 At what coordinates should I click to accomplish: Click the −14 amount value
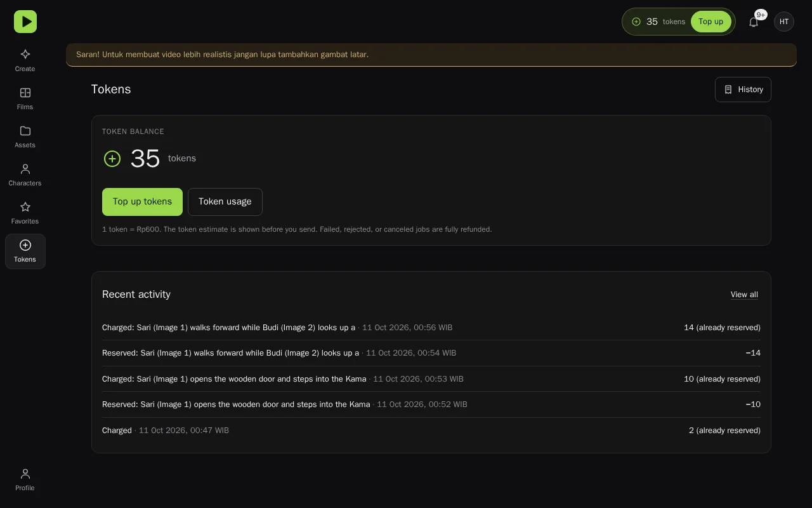click(x=753, y=353)
